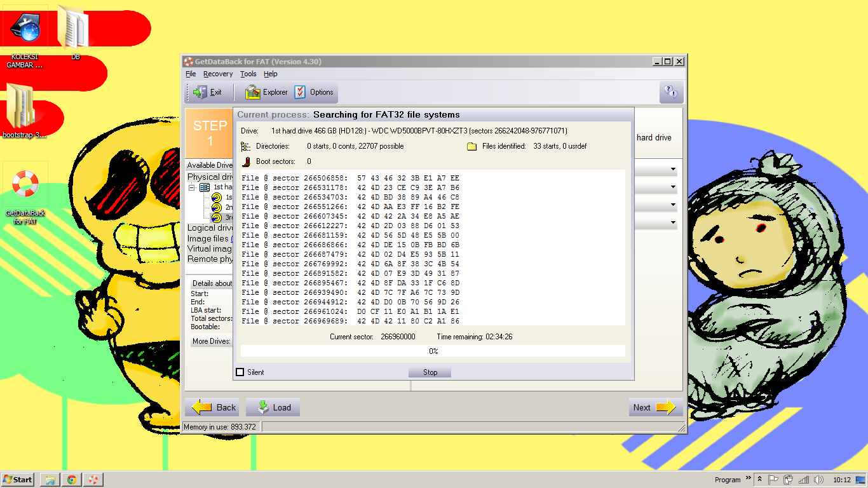The height and width of the screenshot is (488, 868).
Task: Launch Chrome from the taskbar
Action: pos(71,480)
